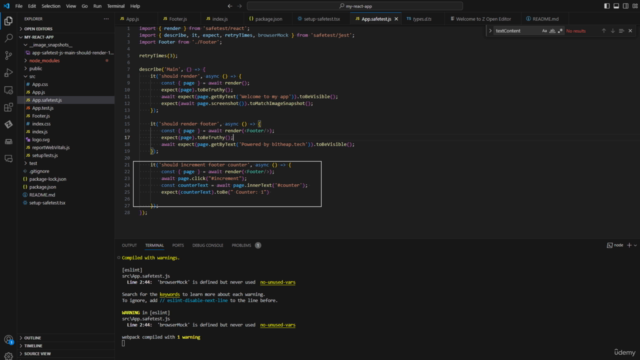Expand replace field in find widget
Screen dimensions: 640x360
click(x=490, y=31)
